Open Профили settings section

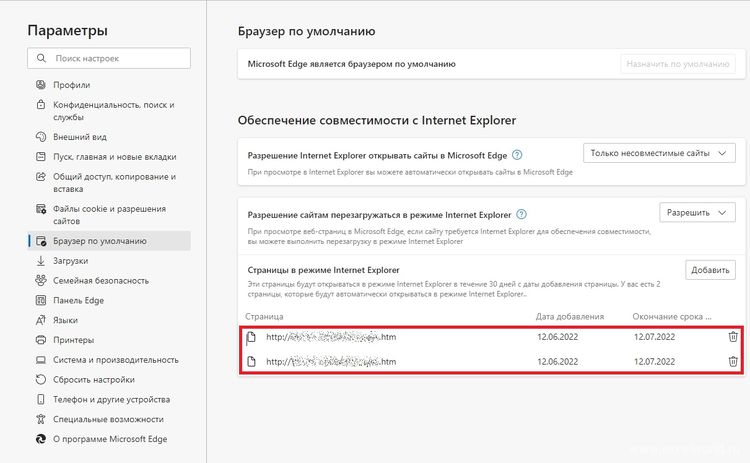click(x=72, y=85)
